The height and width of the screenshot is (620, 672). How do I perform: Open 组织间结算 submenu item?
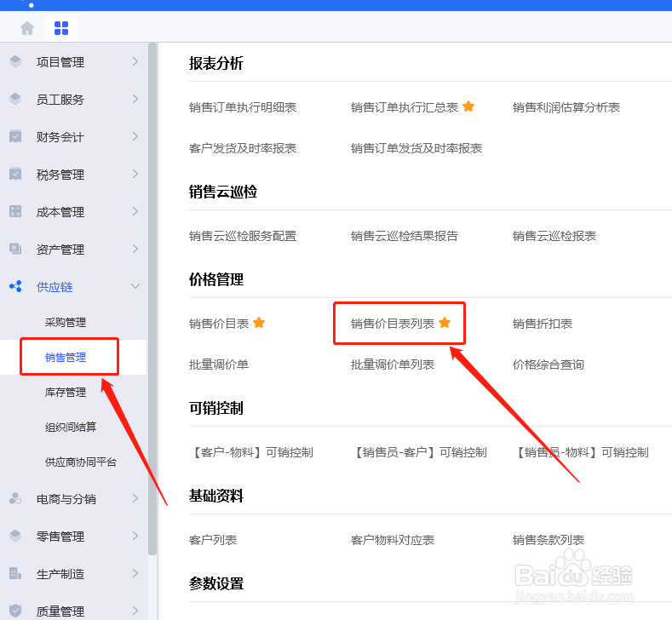(x=71, y=428)
